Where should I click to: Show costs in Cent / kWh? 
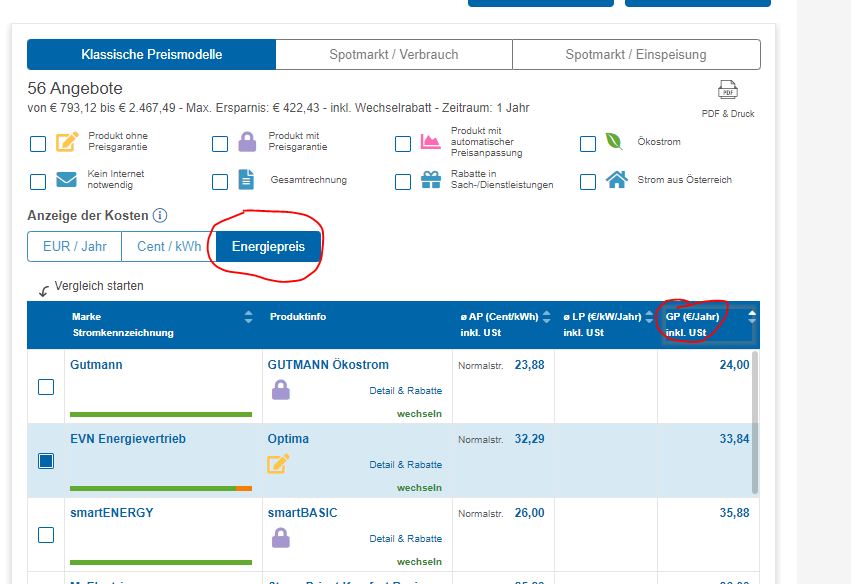[169, 246]
